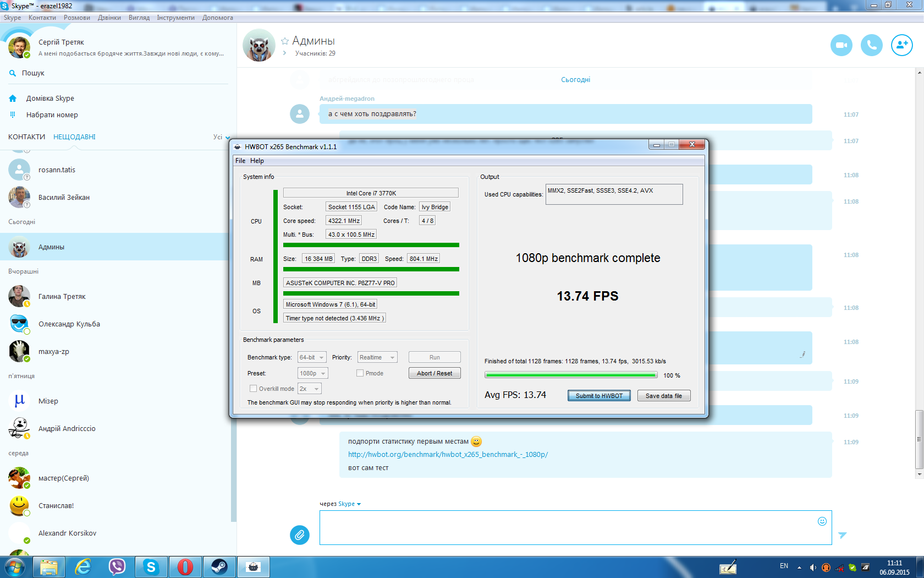Click into the Skype message input field
Image resolution: width=924 pixels, height=578 pixels.
575,527
